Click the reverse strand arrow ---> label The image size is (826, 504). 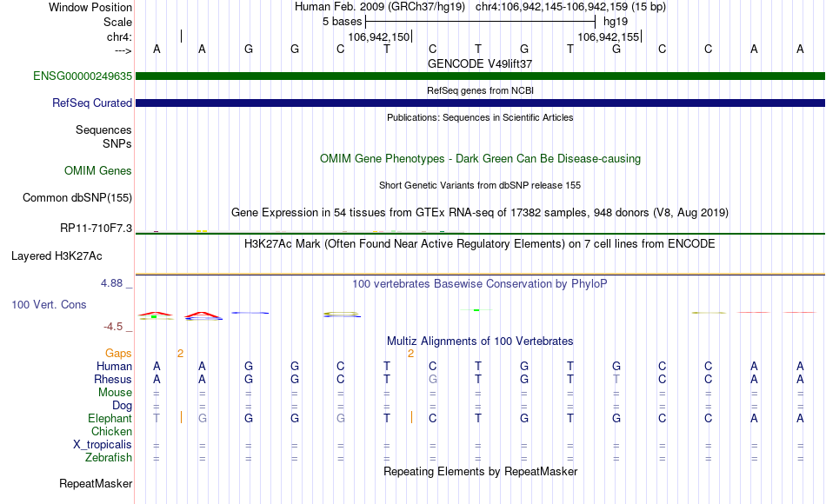[x=123, y=50]
